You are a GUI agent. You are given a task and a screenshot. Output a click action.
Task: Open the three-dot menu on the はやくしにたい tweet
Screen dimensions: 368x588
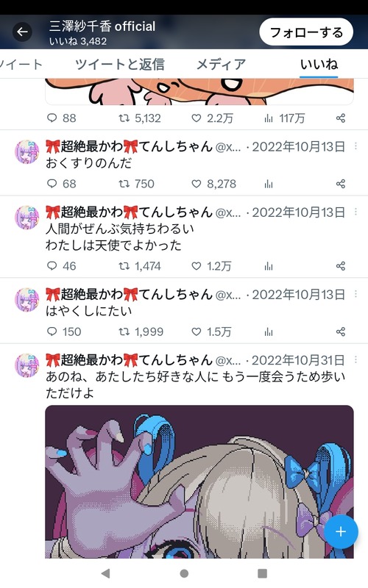coord(355,294)
